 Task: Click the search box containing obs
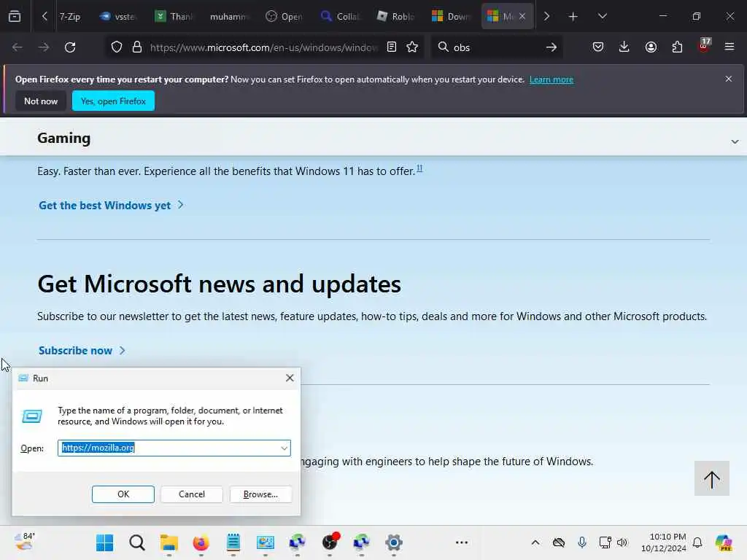pos(495,47)
